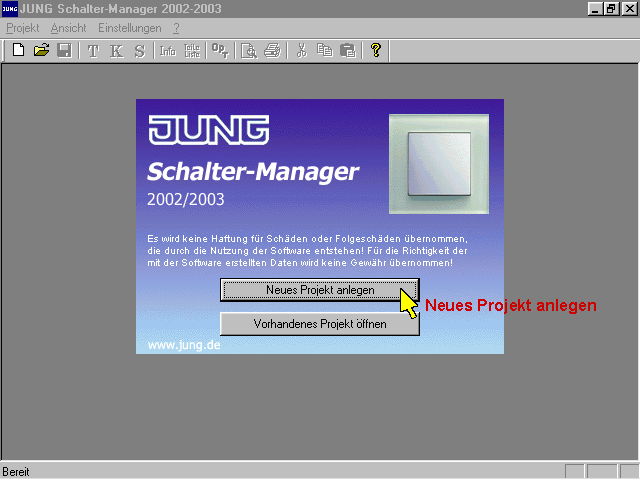
Task: Click the JUNG logo on the splash screen
Action: (209, 130)
